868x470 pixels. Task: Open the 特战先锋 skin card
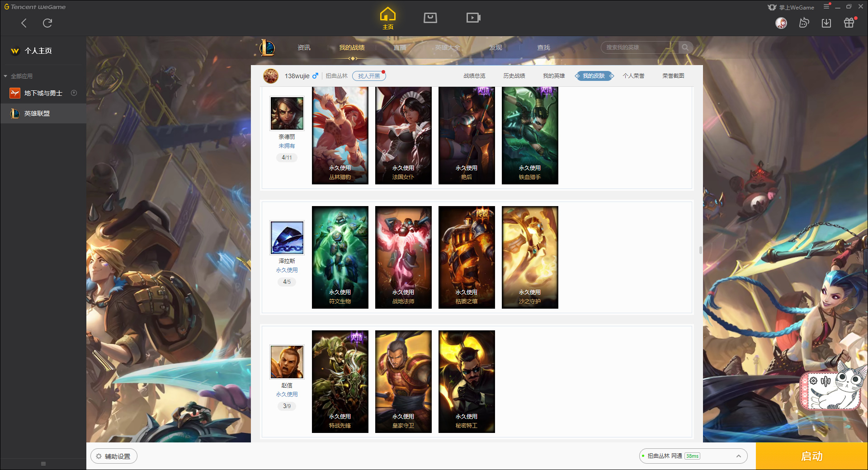340,382
